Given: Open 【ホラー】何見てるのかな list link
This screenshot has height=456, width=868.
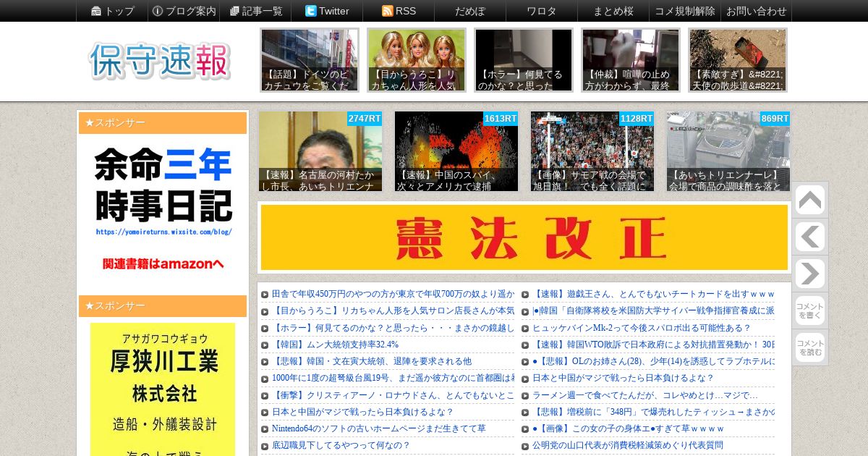Looking at the screenshot, I should pos(393,327).
